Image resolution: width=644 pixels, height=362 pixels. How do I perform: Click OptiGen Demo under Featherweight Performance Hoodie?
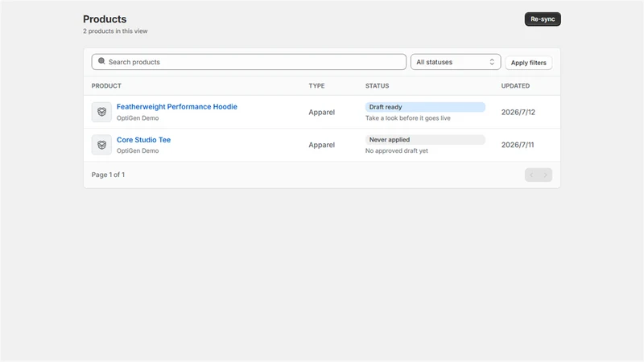[x=138, y=118]
